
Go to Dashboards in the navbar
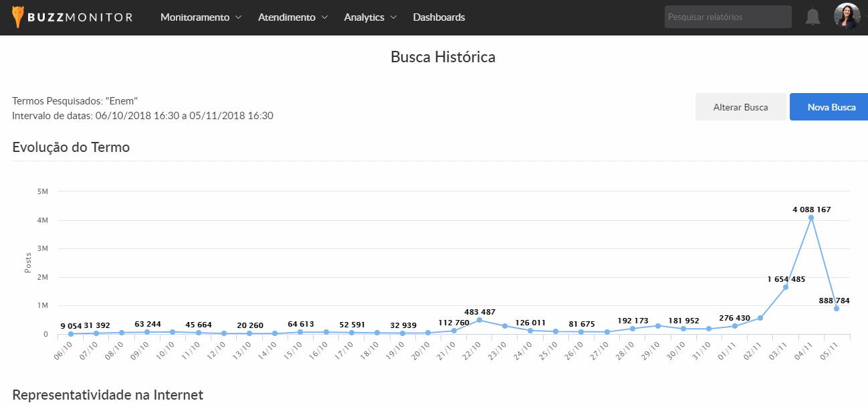(439, 17)
